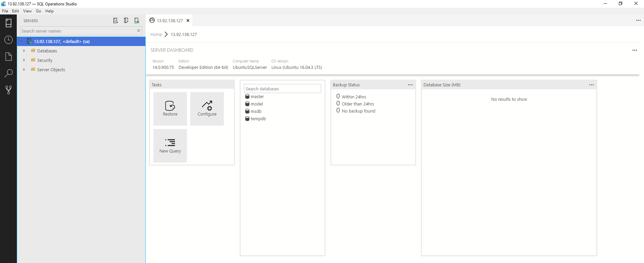Click the Home breadcrumb link
This screenshot has height=263, width=644.
pyautogui.click(x=156, y=34)
